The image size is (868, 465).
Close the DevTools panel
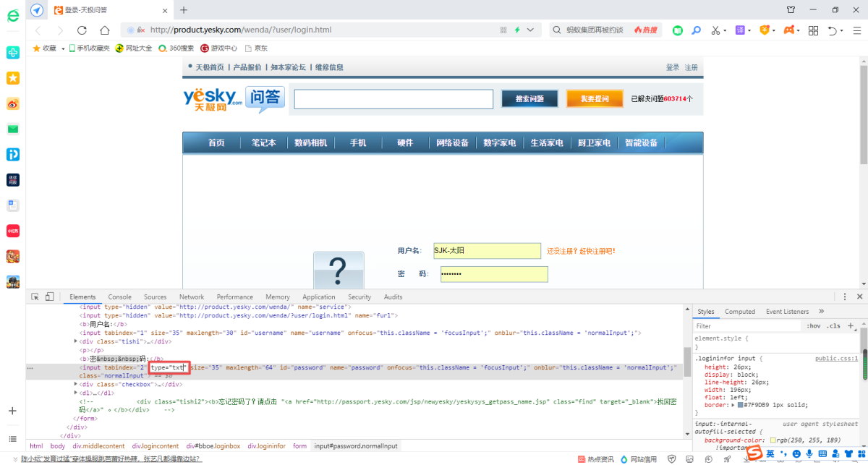pyautogui.click(x=859, y=297)
